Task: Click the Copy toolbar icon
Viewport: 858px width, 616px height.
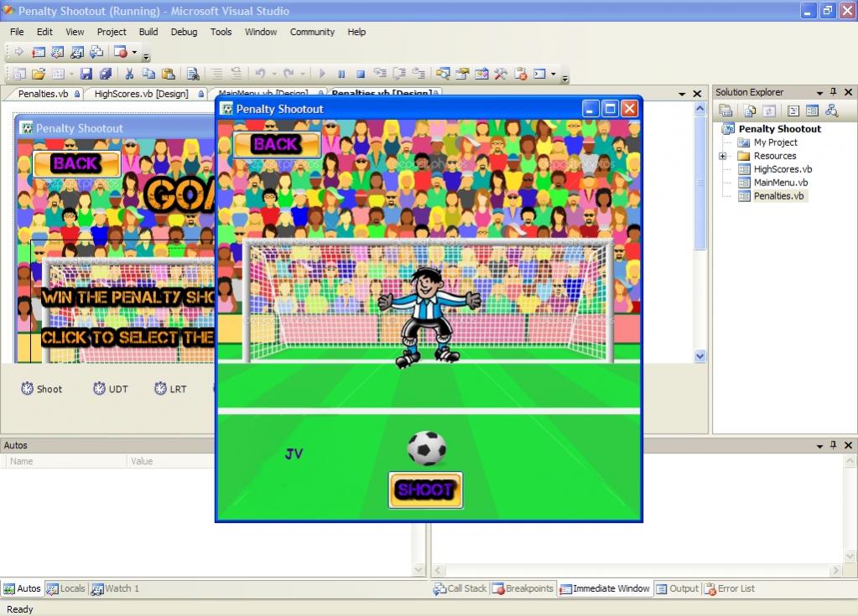Action: [148, 74]
